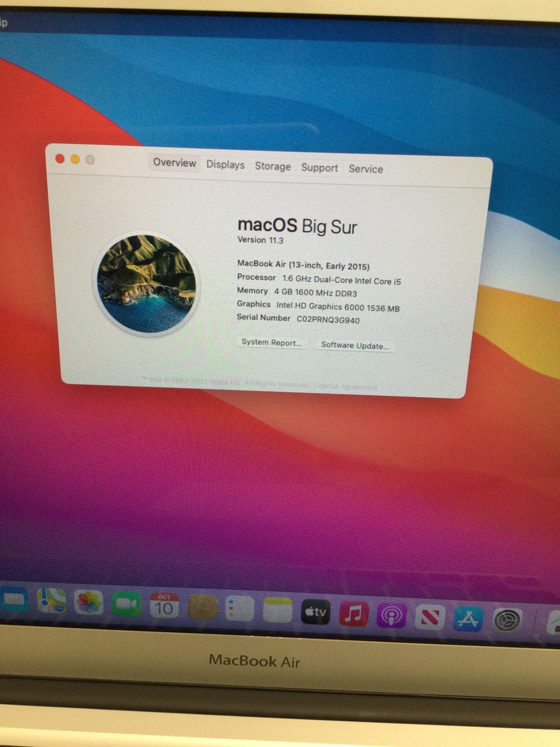
Task: Click the Version 11.3 text
Action: [260, 240]
